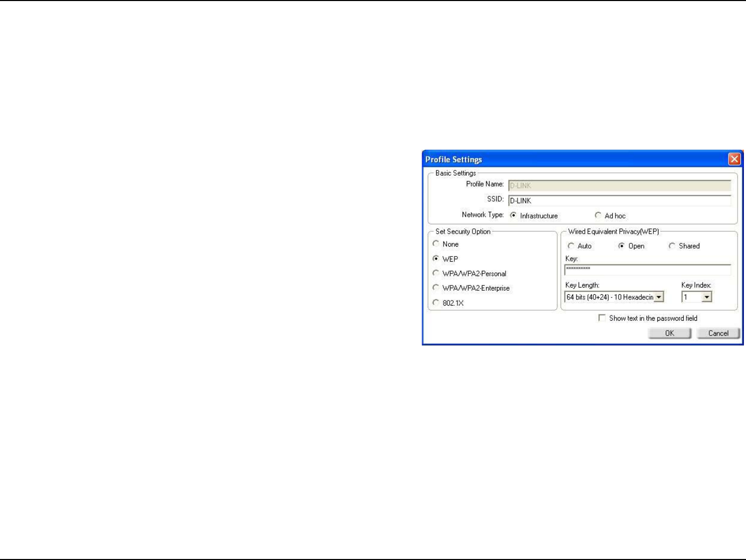
Task: Open the Key Length dropdown
Action: pos(659,297)
